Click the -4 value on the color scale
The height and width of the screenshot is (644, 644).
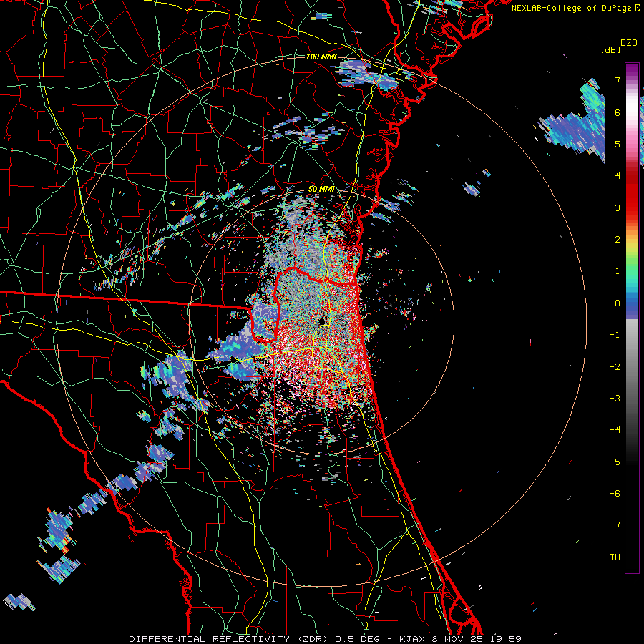tap(615, 430)
